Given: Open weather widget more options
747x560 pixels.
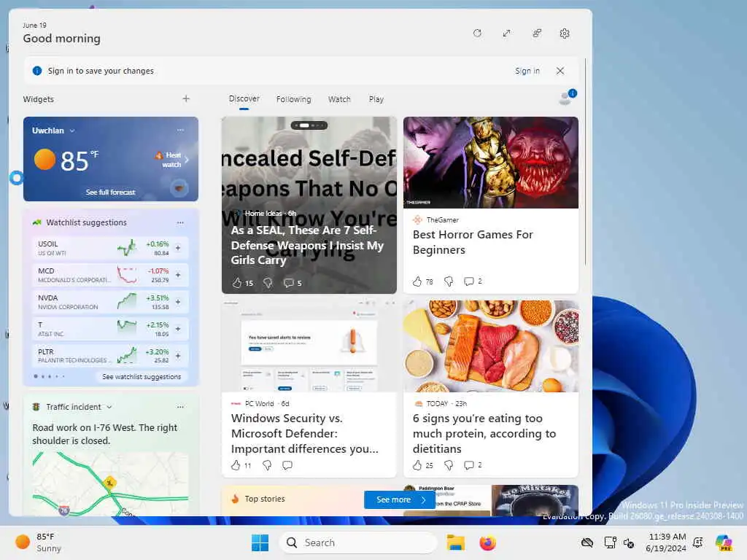Looking at the screenshot, I should click(180, 130).
